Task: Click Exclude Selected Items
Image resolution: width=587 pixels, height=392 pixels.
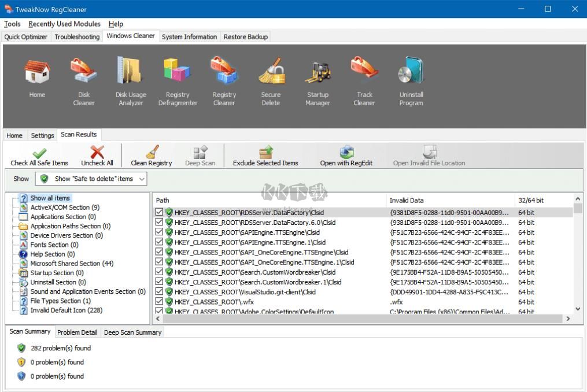Action: tap(265, 157)
